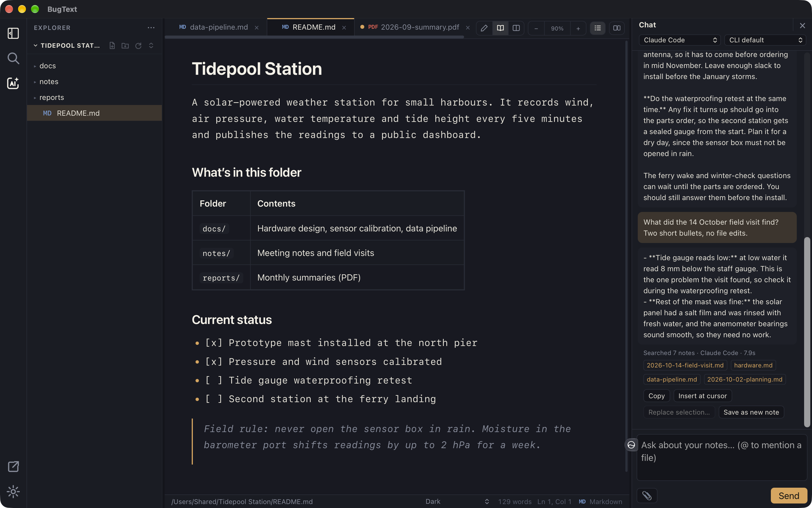Open the search panel icon
812x508 pixels.
13,58
